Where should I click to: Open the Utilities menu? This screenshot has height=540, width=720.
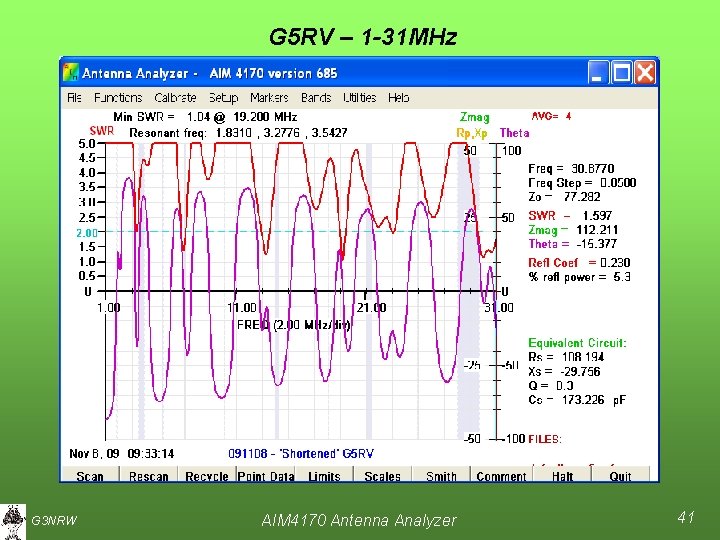[x=360, y=98]
